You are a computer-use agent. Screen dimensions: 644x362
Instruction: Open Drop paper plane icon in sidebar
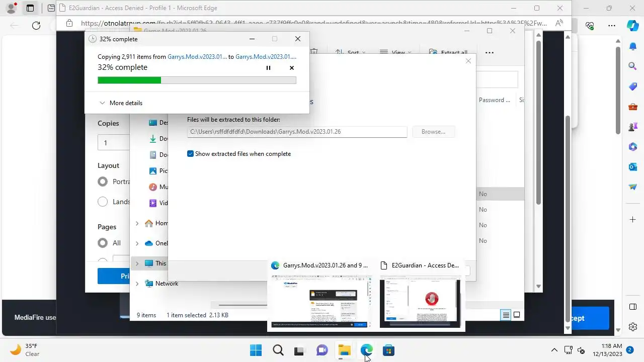click(x=633, y=187)
